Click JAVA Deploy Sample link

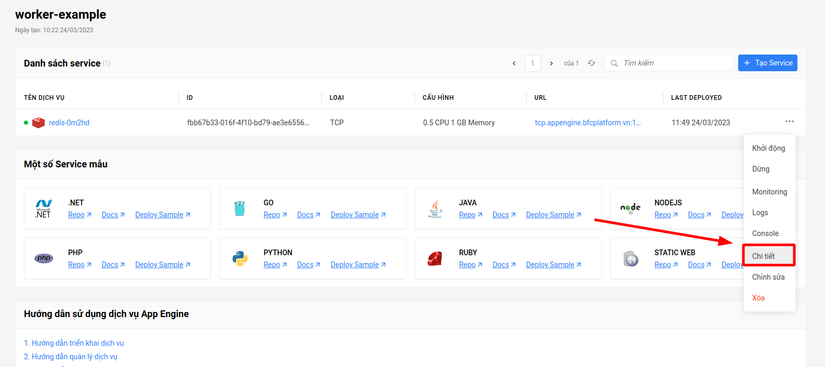(x=554, y=215)
